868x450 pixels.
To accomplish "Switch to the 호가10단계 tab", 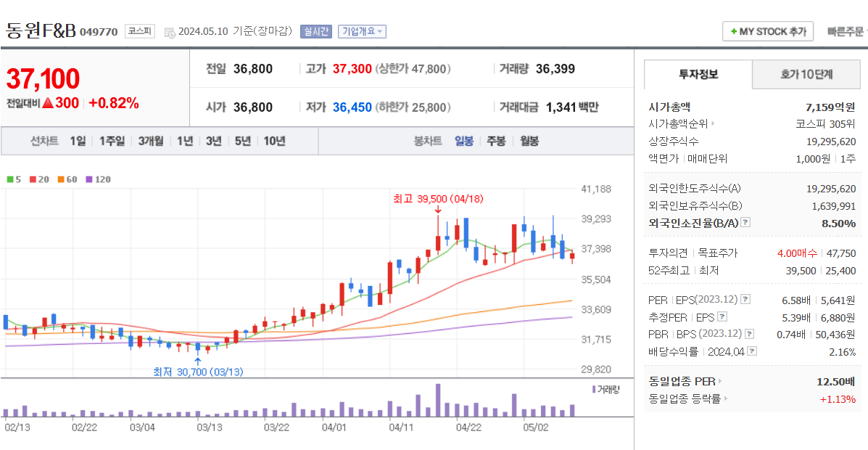I will click(806, 74).
